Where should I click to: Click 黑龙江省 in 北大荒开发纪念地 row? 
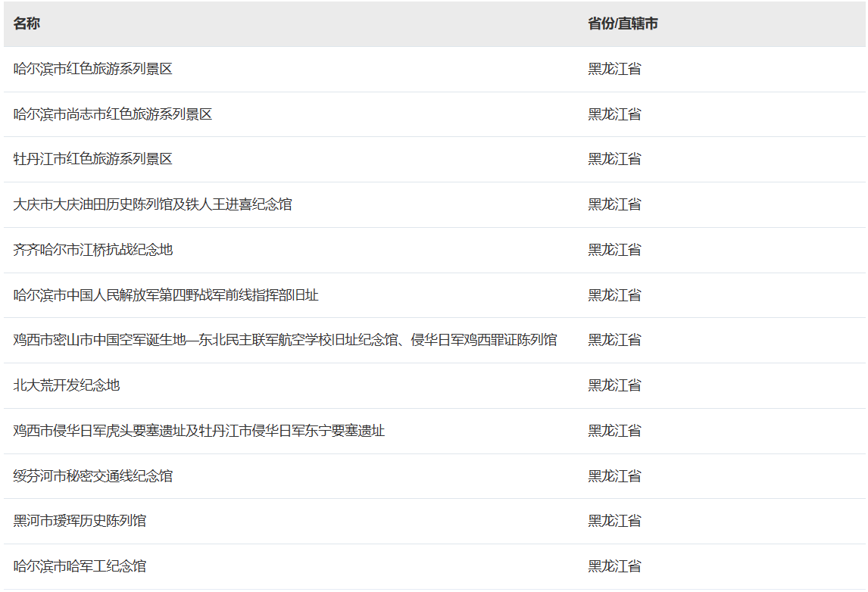coord(614,385)
